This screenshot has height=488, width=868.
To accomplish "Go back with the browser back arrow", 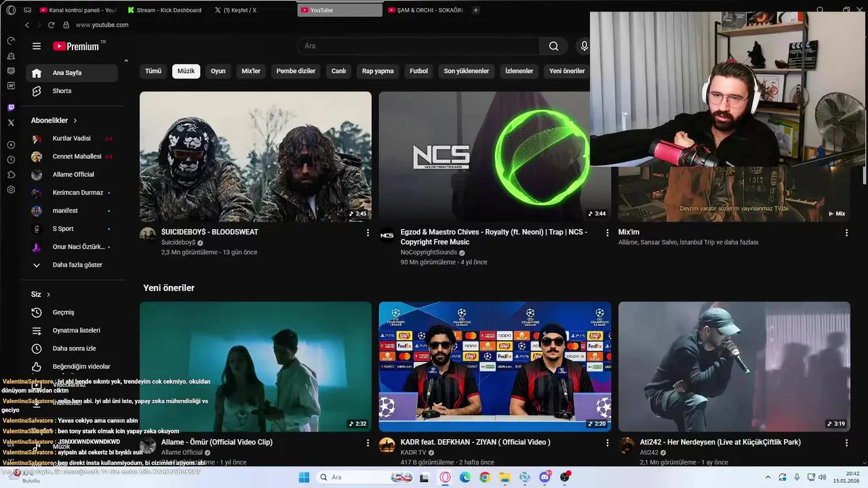I will [x=27, y=25].
